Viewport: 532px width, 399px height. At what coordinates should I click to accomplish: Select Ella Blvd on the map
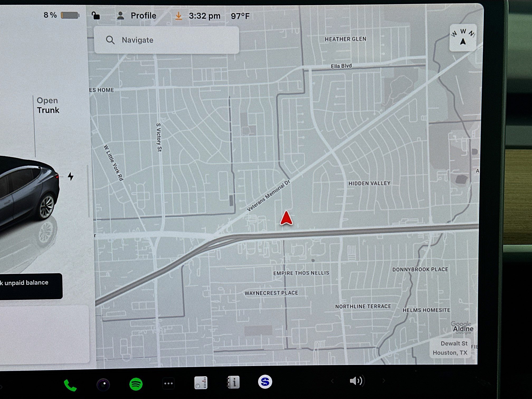(x=341, y=66)
